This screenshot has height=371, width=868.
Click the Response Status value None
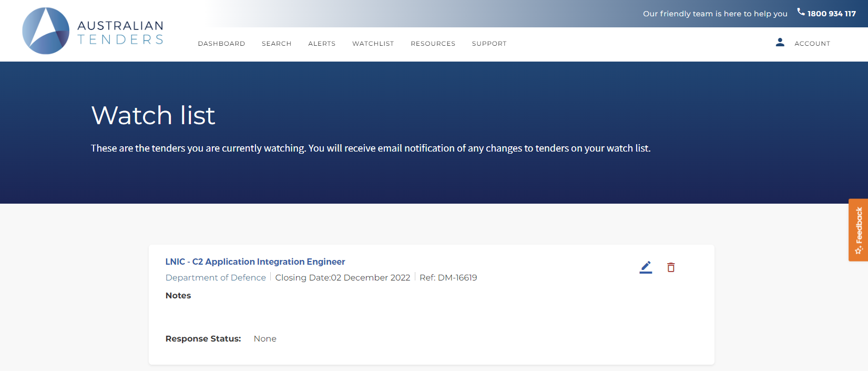pos(265,339)
